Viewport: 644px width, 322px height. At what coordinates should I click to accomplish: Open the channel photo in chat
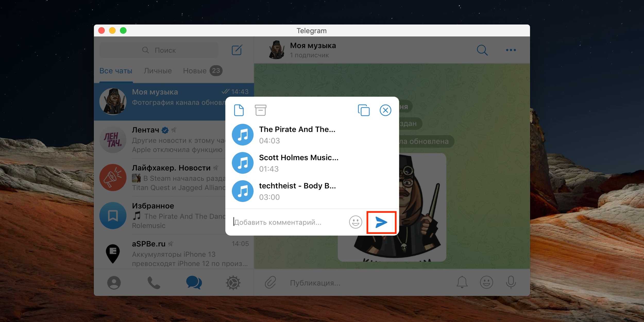point(422,207)
